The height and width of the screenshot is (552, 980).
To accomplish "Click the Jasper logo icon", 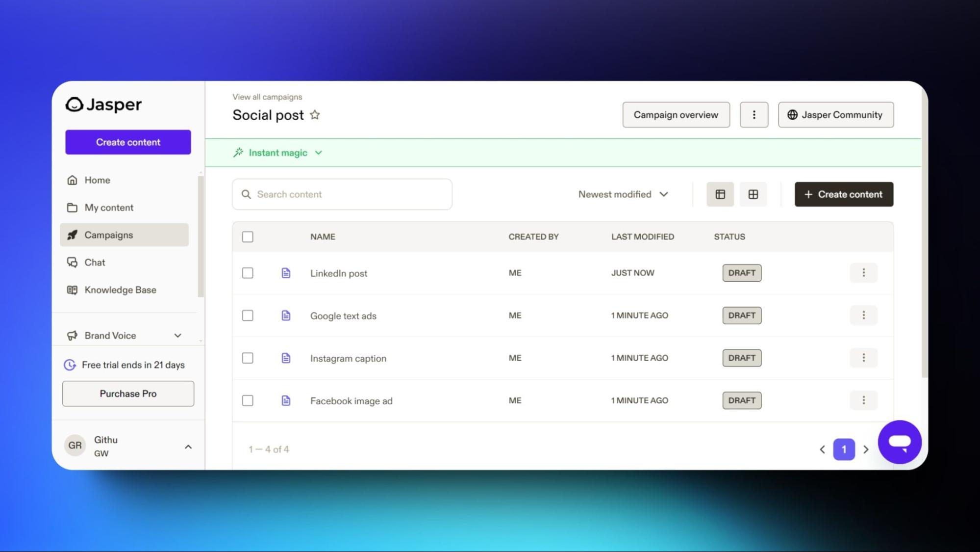I will click(74, 104).
